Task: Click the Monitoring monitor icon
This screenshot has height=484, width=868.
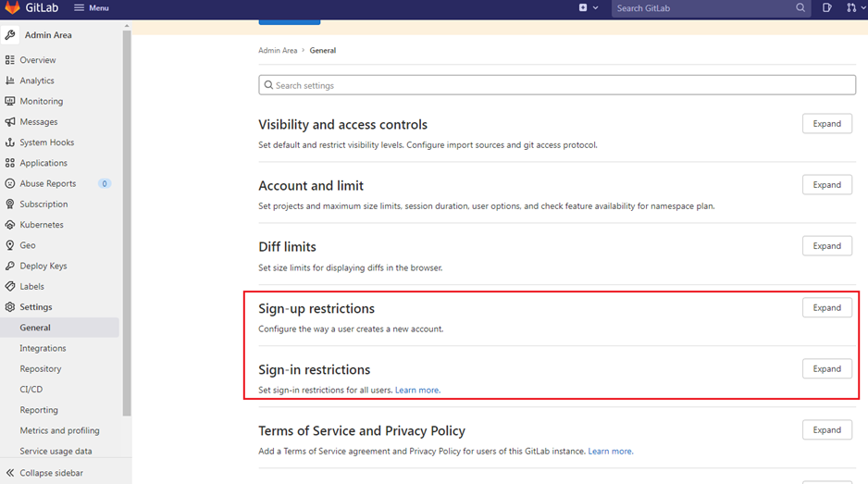Action: (10, 101)
